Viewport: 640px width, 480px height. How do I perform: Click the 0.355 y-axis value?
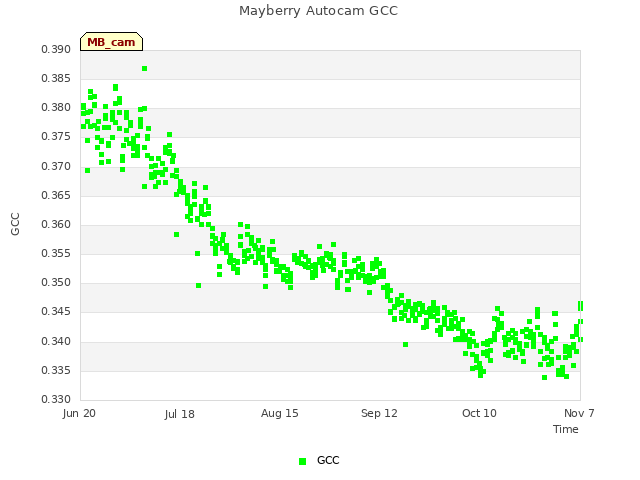coord(56,253)
